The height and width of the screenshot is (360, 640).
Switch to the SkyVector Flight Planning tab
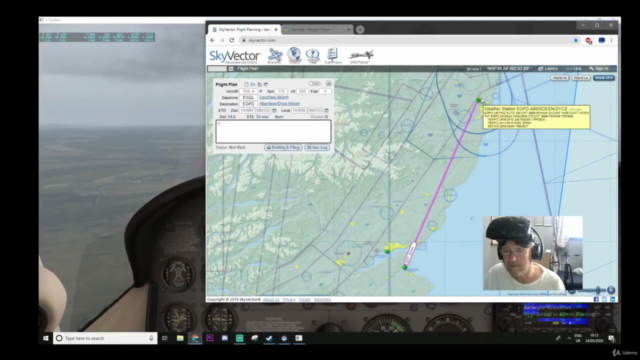244,29
